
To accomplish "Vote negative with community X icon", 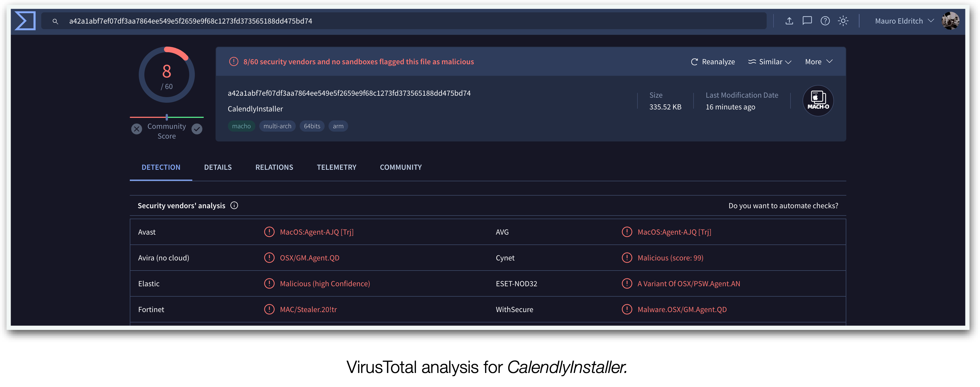I will 137,129.
